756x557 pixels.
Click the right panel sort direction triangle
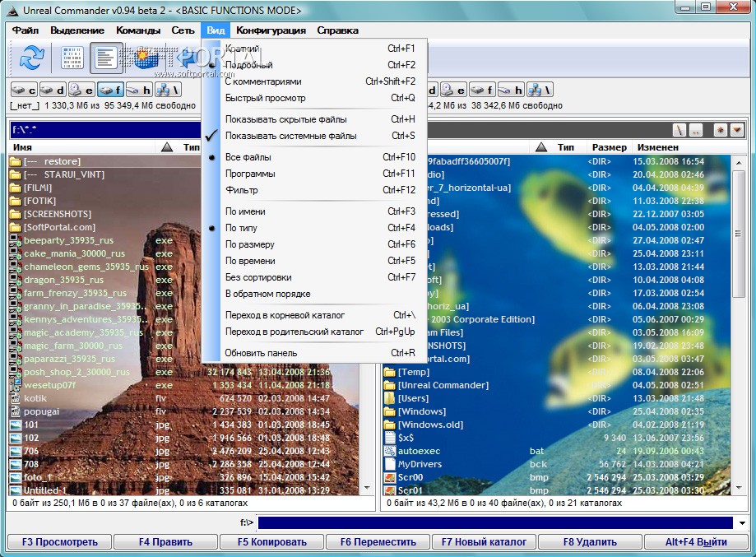[541, 147]
